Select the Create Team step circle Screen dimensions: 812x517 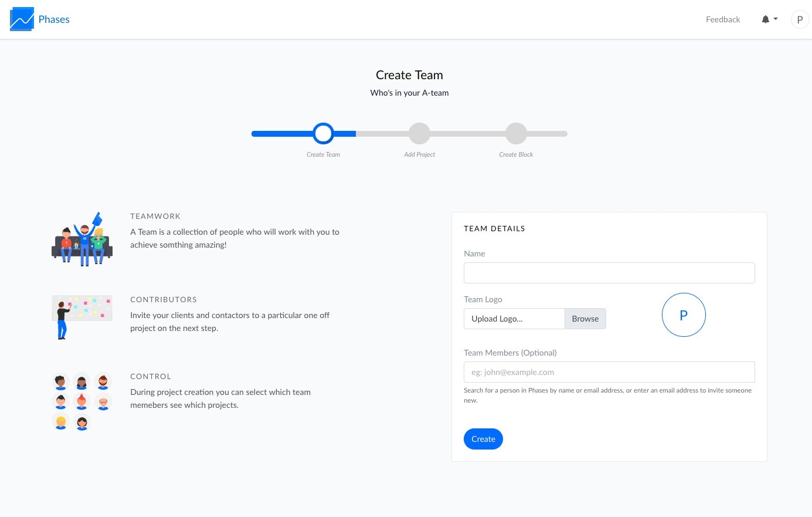click(323, 134)
